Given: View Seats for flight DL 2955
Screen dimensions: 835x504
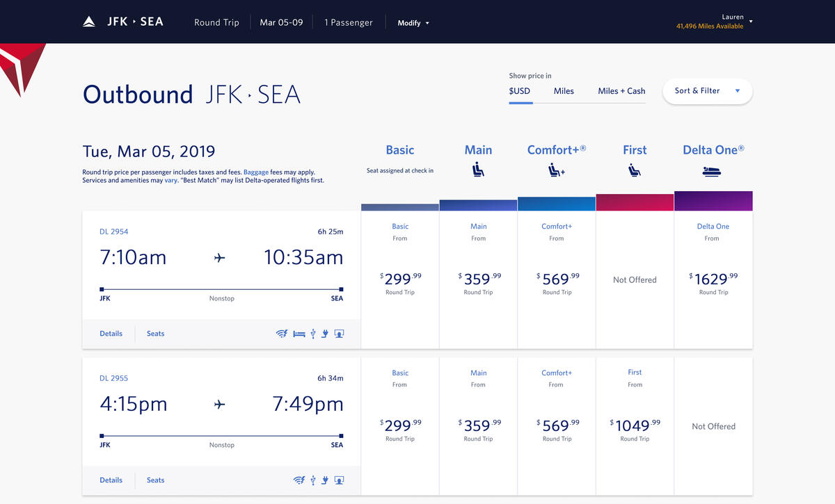Looking at the screenshot, I should 155,480.
